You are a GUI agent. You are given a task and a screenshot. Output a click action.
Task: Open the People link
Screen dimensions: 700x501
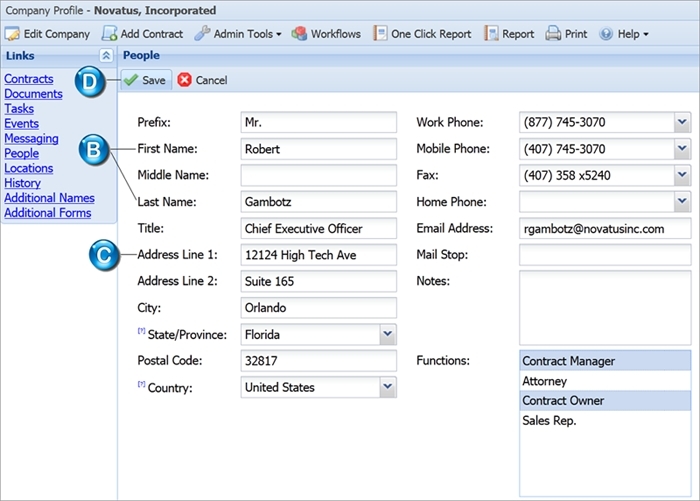point(21,153)
